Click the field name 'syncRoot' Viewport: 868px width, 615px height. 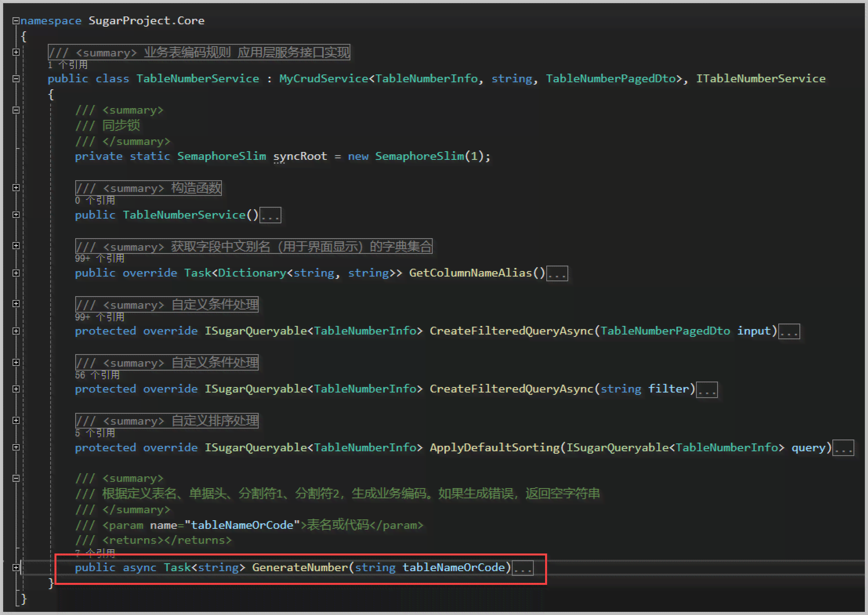click(x=300, y=156)
